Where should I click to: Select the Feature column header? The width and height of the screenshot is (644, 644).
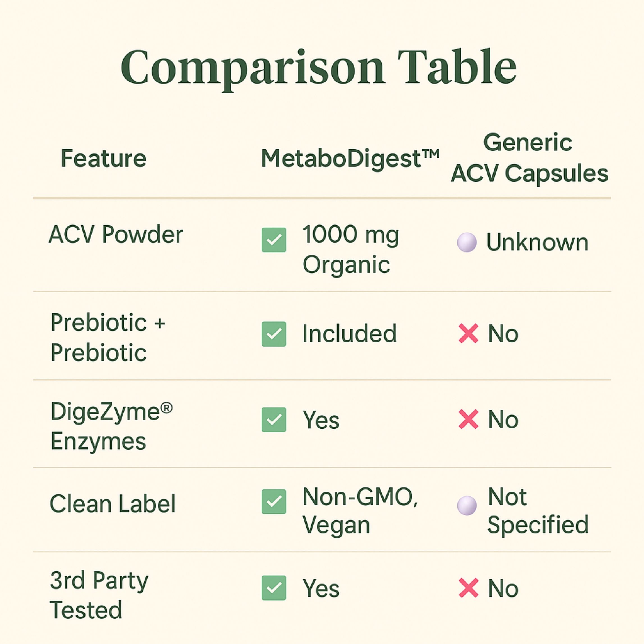click(104, 158)
